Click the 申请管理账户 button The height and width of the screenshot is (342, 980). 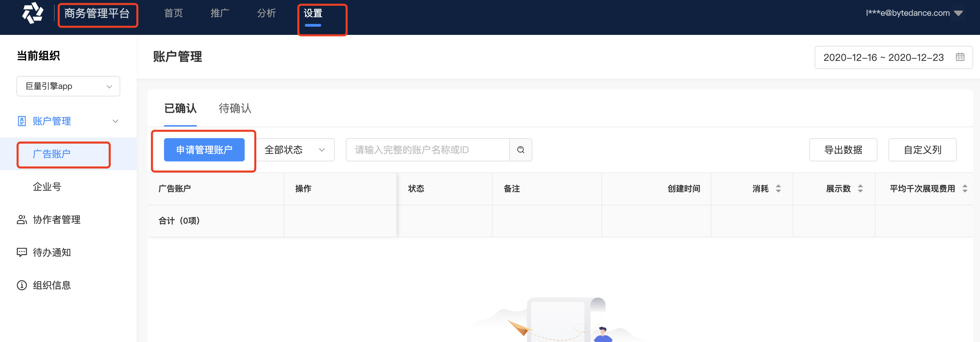click(204, 150)
